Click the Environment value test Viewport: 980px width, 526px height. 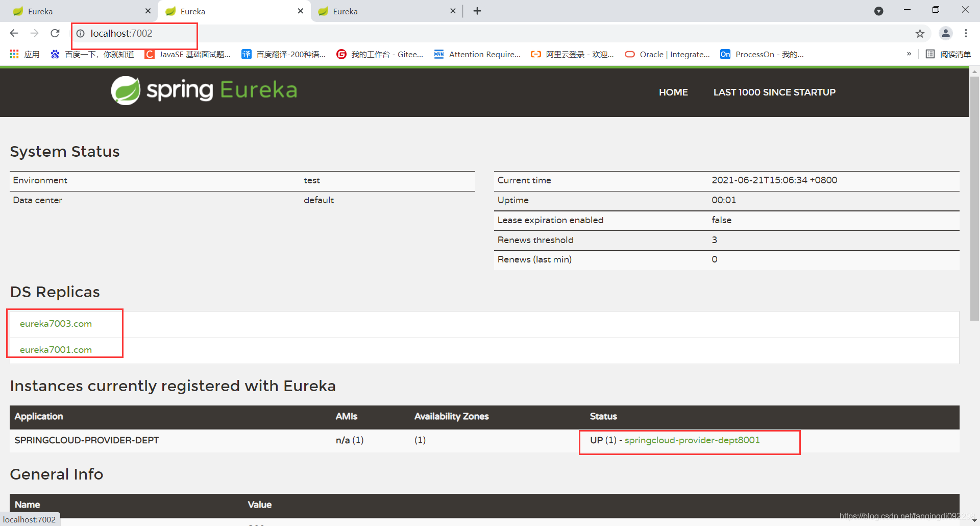(x=312, y=180)
